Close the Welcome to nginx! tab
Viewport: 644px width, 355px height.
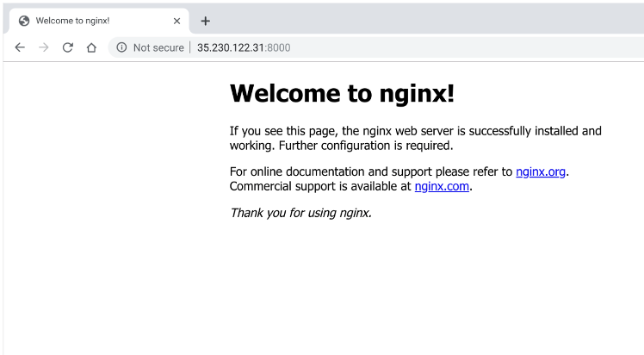click(x=177, y=21)
